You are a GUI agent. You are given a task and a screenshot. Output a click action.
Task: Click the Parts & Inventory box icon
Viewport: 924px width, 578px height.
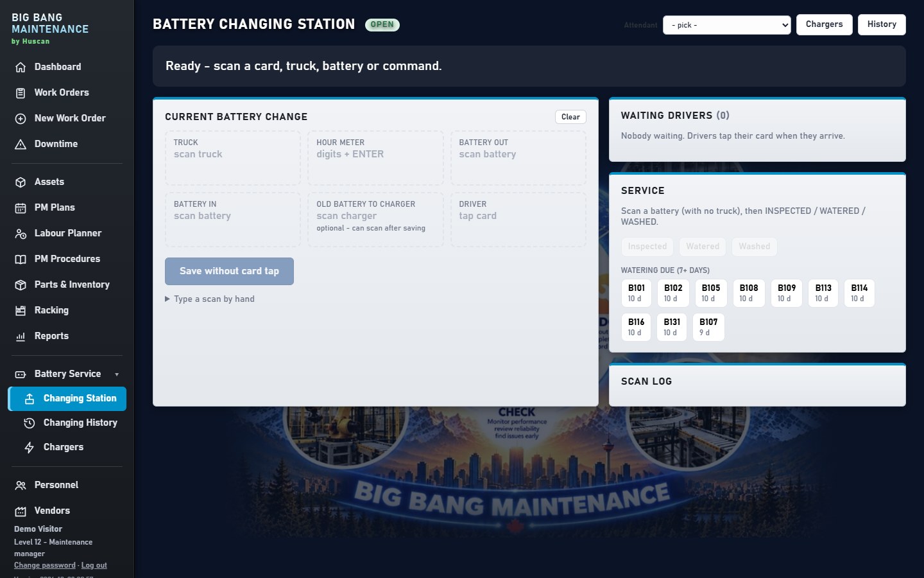tap(21, 285)
